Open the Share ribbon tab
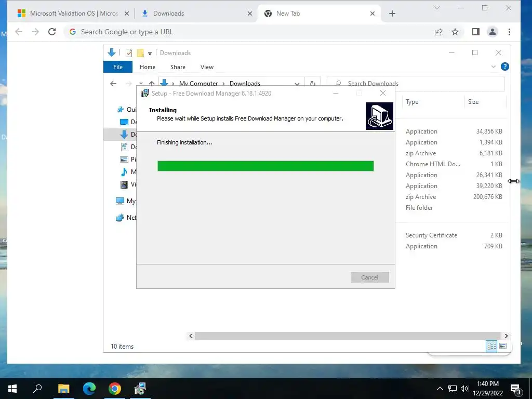Viewport: 532px width, 399px height. pyautogui.click(x=178, y=67)
